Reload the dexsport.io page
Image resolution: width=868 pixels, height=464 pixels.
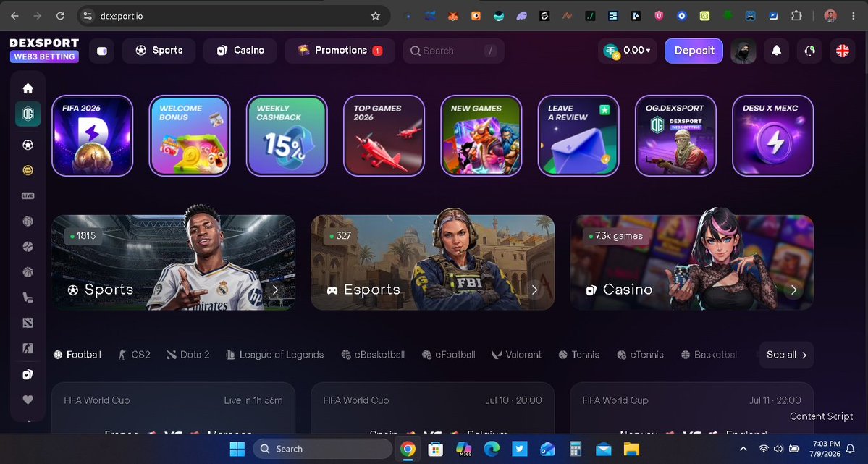60,16
